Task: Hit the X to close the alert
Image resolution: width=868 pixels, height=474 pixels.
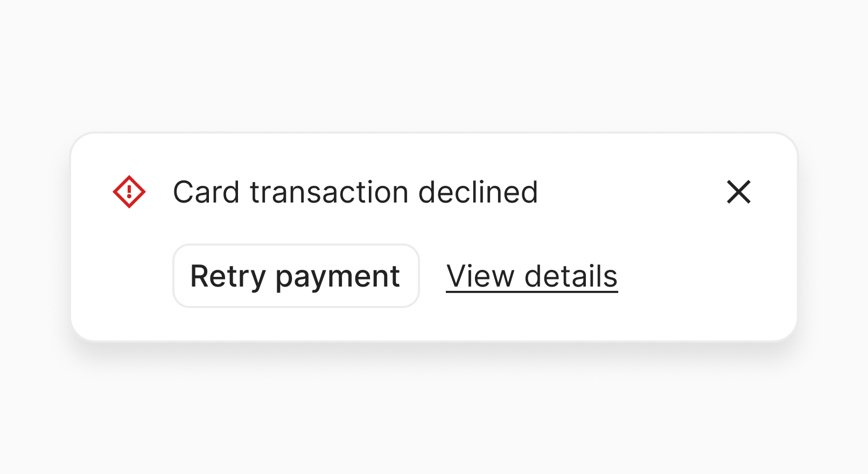Action: point(738,192)
